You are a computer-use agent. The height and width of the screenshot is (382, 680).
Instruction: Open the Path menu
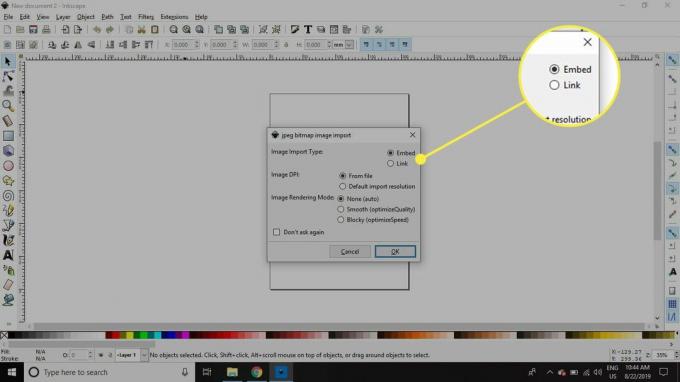(x=107, y=17)
